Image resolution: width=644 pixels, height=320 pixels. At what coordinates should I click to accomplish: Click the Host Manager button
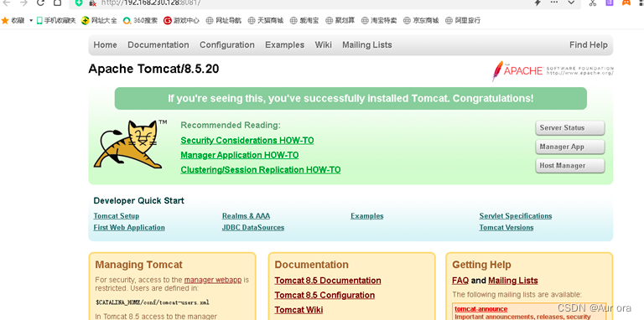click(x=570, y=166)
